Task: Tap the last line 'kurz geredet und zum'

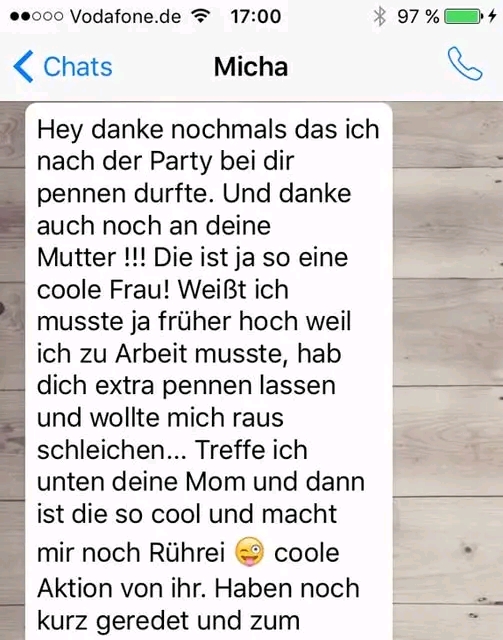Action: [x=169, y=622]
